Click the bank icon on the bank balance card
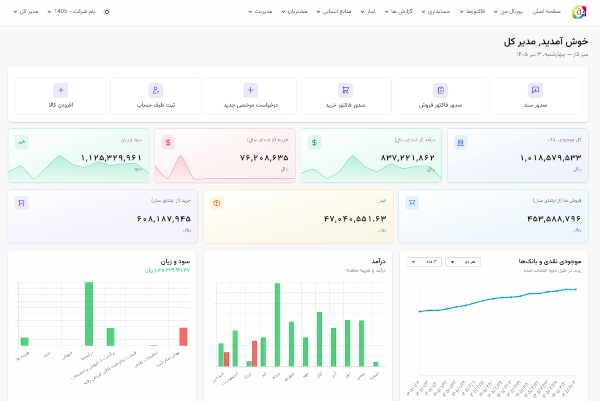Viewport: 600px width, 401px height. (461, 142)
